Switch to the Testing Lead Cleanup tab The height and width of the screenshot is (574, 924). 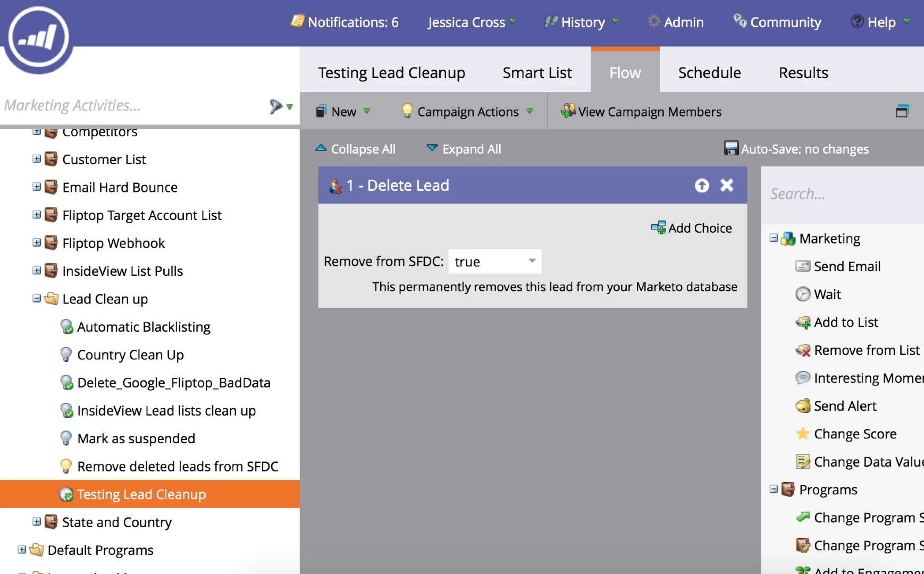(x=392, y=72)
